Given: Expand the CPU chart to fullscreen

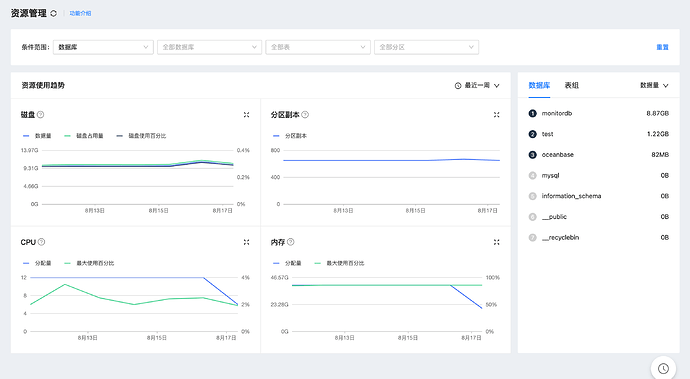Looking at the screenshot, I should tap(246, 242).
